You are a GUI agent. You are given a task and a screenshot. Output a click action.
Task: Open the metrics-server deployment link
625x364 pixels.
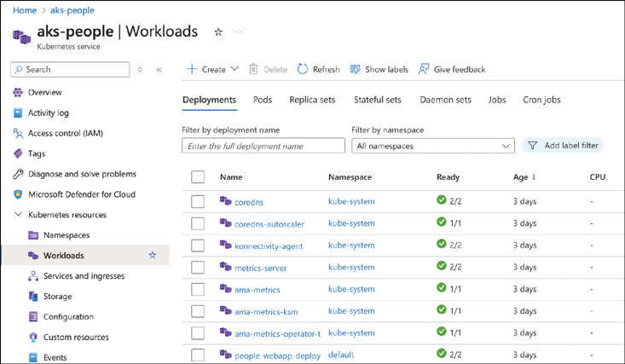(260, 268)
